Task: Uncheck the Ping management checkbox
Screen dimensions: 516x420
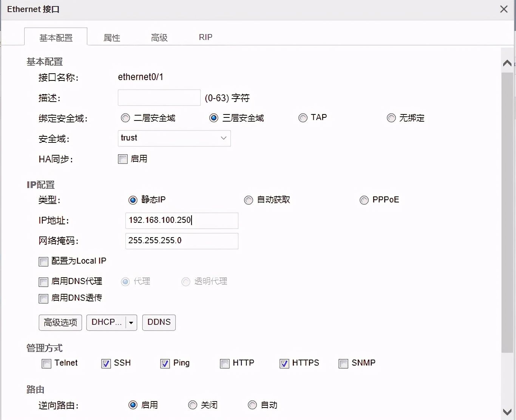Action: pos(165,364)
